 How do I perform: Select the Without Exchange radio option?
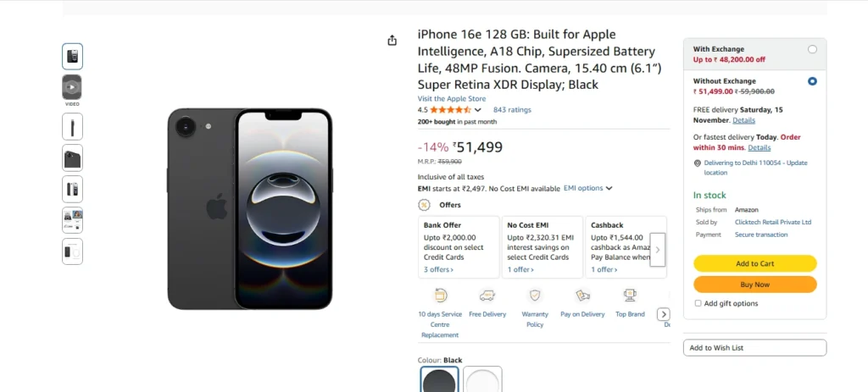[812, 81]
